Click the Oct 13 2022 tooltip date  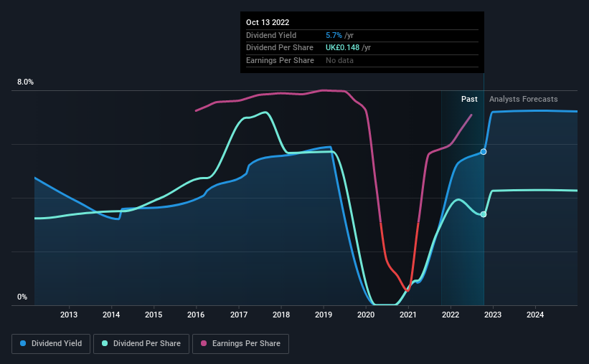tap(268, 22)
